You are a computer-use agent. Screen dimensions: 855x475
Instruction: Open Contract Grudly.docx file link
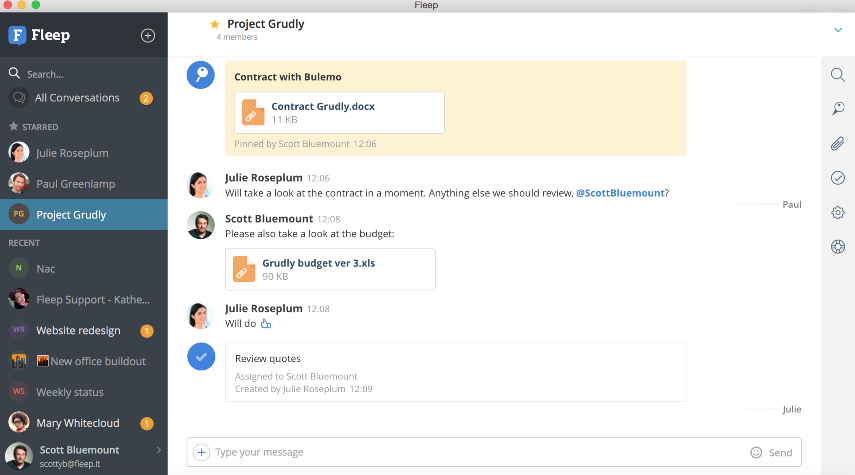[323, 106]
